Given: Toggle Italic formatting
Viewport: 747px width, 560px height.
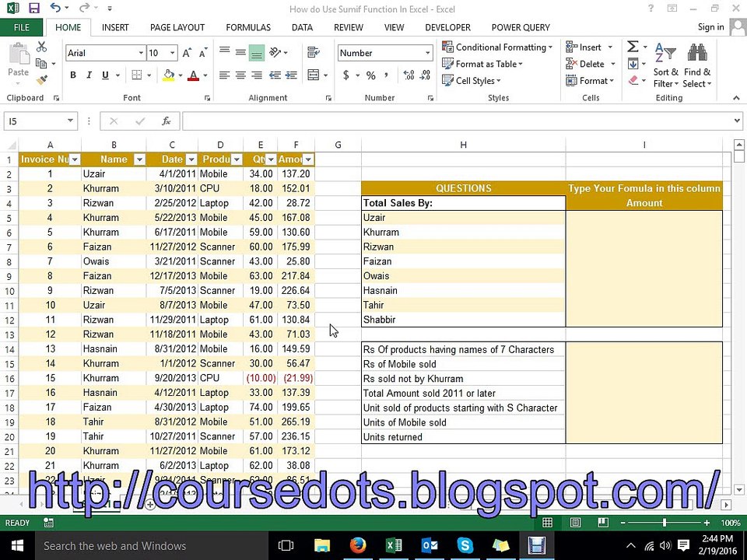Looking at the screenshot, I should pos(89,75).
